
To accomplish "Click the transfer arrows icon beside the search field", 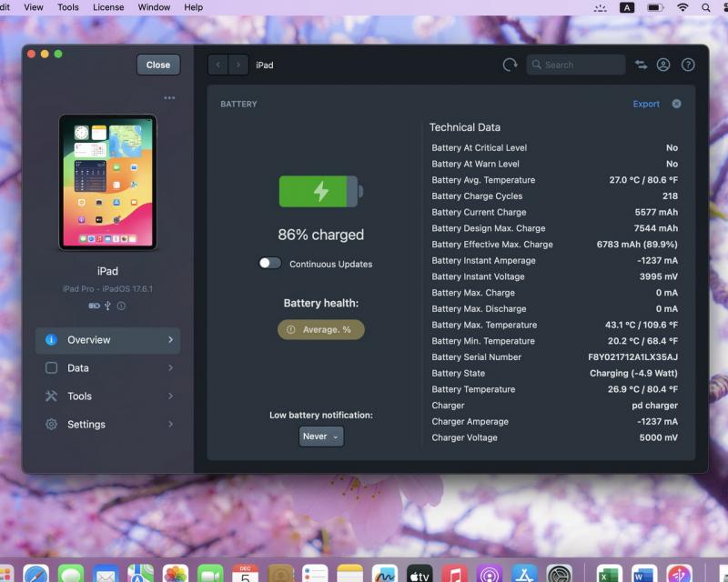I will coord(642,65).
